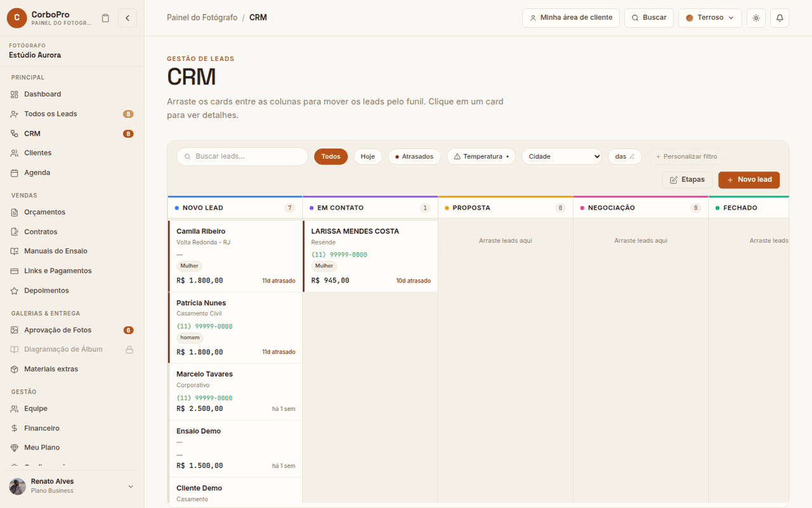Open Minha área de cliente

tap(571, 18)
